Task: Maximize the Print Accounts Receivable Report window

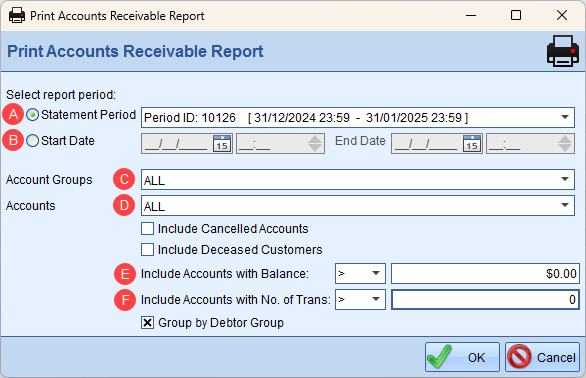Action: click(516, 15)
